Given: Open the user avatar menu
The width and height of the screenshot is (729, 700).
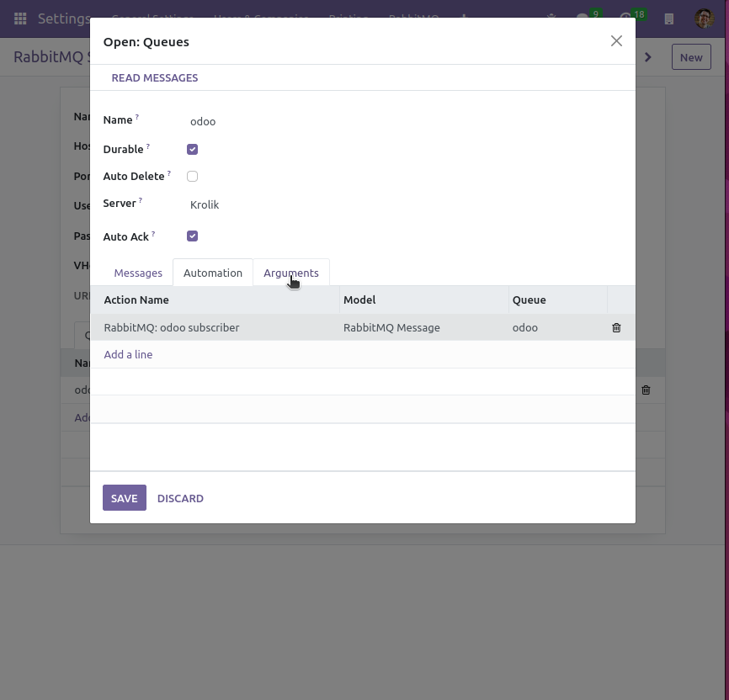Looking at the screenshot, I should [704, 19].
